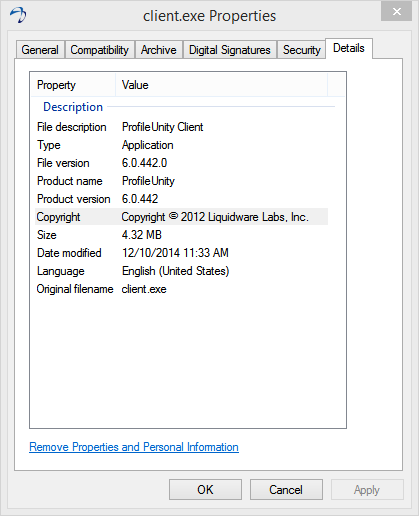This screenshot has height=516, width=419.
Task: Click the 6.0.442 product version value
Action: click(x=140, y=199)
